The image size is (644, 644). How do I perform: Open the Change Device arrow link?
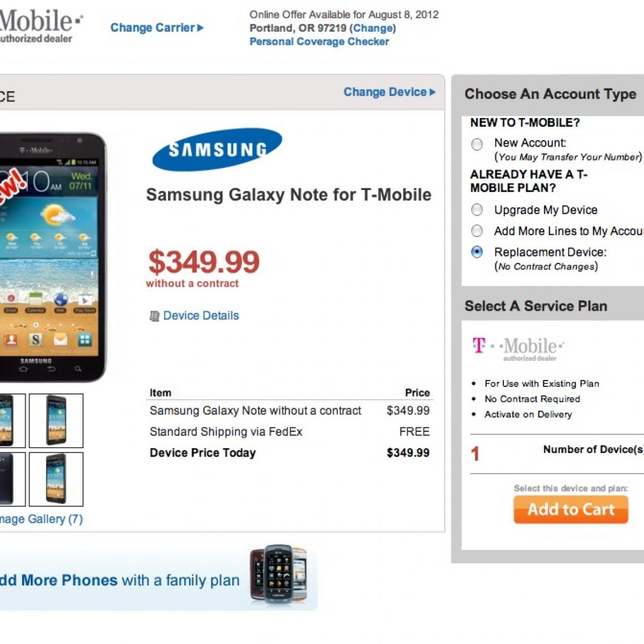(389, 92)
